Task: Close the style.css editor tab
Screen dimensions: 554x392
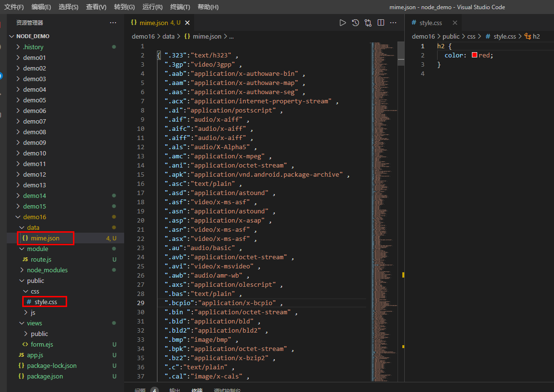Action: coord(454,23)
